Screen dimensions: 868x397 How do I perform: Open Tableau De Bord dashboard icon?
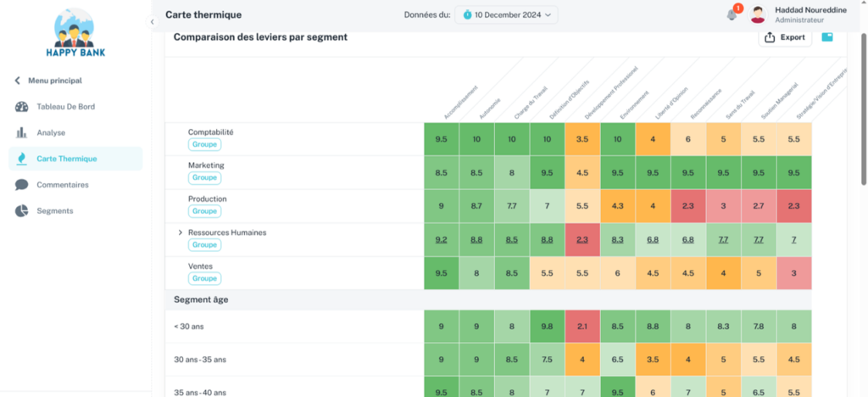[x=21, y=107]
